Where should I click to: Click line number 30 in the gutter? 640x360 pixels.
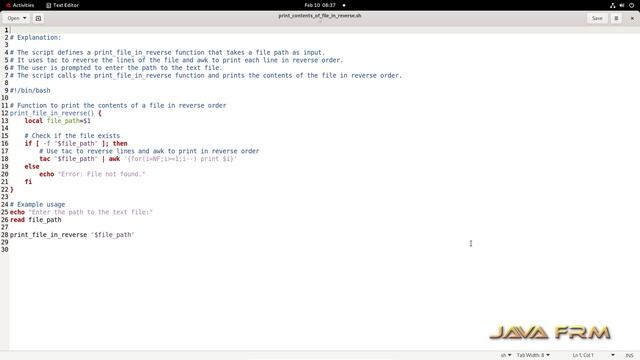[4, 250]
